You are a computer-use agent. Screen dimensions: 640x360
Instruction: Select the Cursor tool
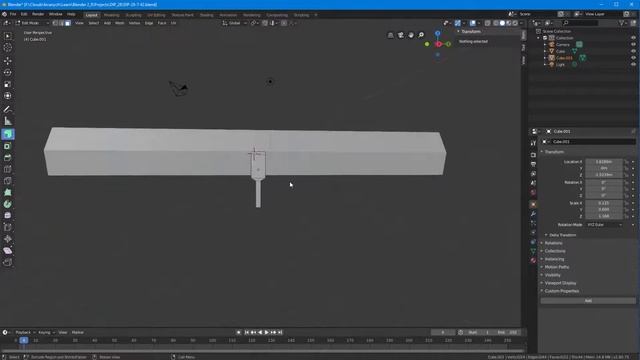tap(8, 48)
